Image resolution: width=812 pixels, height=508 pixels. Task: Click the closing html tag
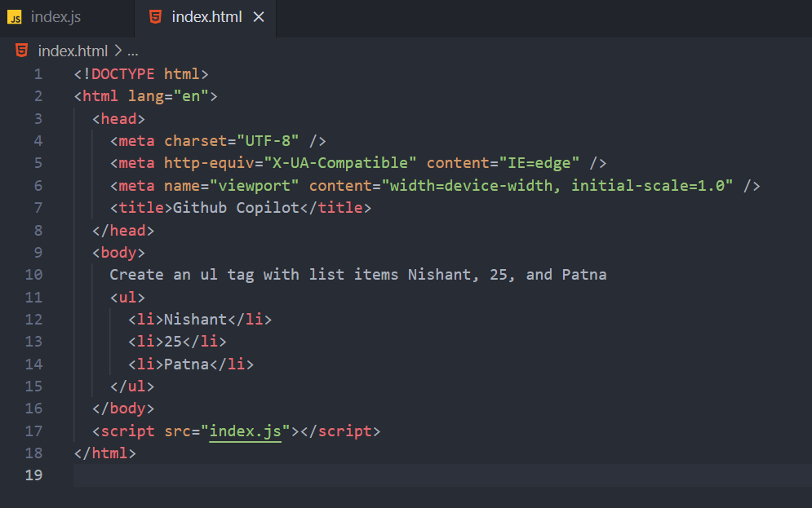point(105,453)
